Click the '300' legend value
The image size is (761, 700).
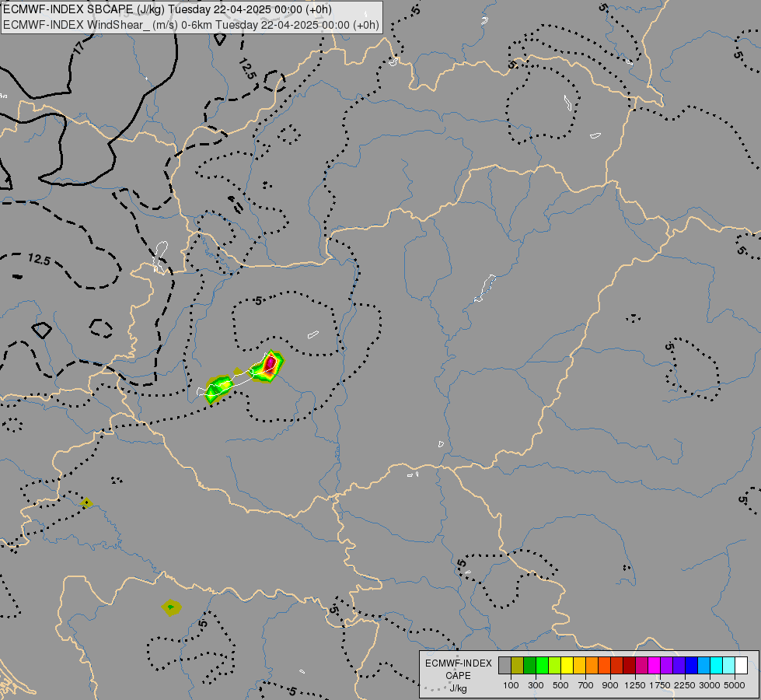click(x=536, y=685)
